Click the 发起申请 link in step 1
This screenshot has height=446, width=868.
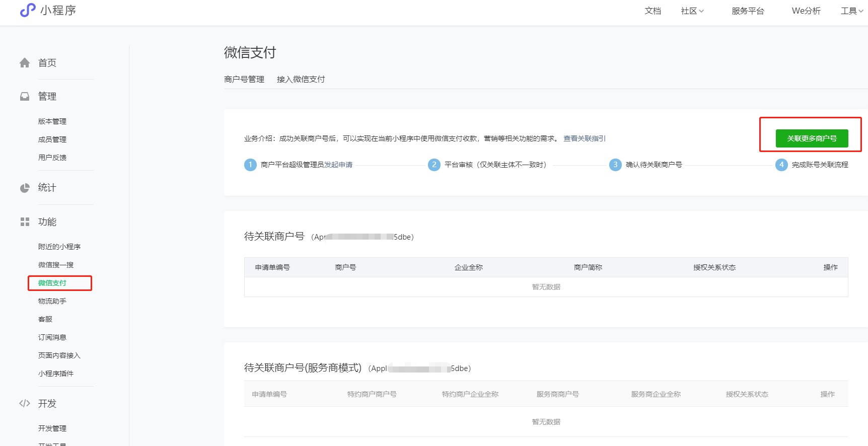338,165
